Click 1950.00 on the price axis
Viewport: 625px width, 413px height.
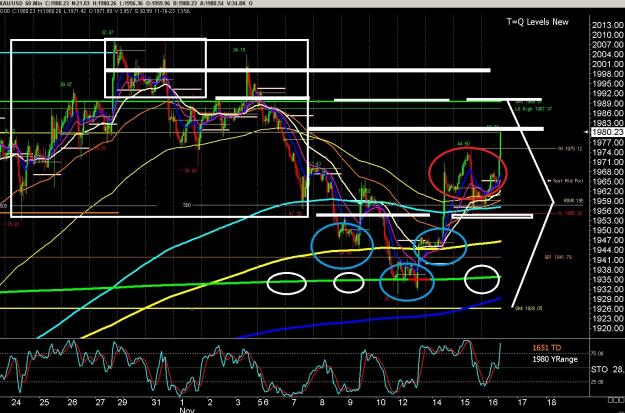click(x=608, y=230)
